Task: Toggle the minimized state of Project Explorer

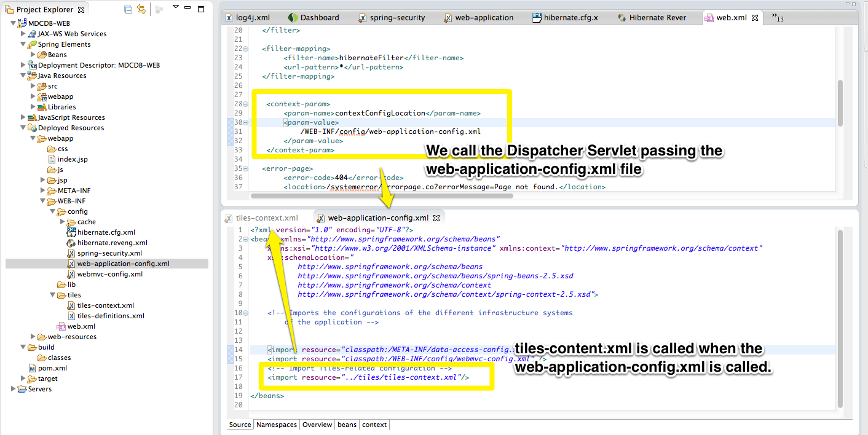Action: coord(187,7)
